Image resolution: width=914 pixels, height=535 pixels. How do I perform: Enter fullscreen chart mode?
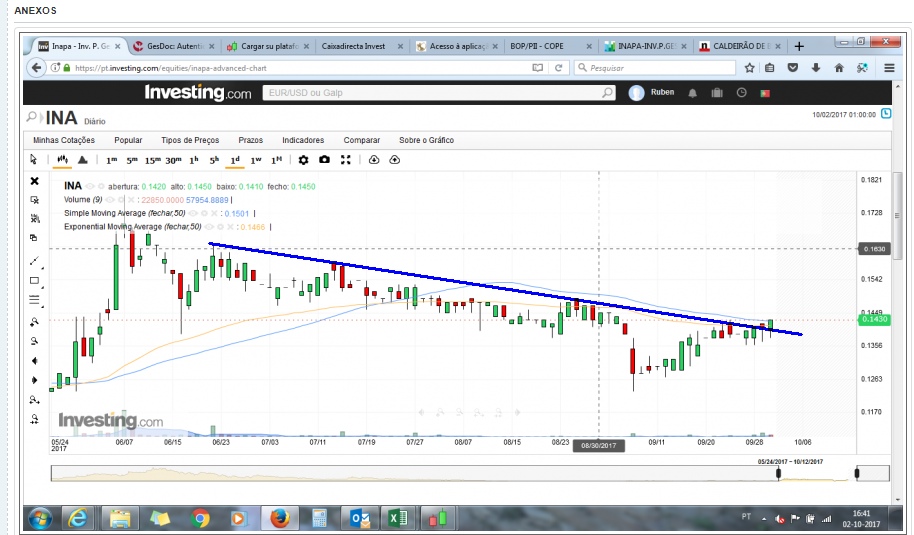click(x=346, y=159)
